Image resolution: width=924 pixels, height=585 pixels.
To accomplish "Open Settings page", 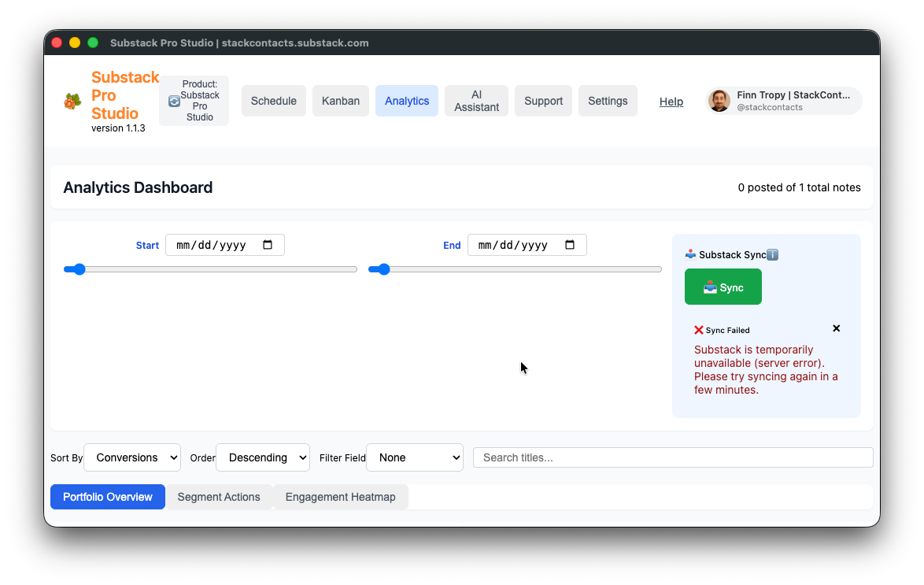I will (608, 101).
